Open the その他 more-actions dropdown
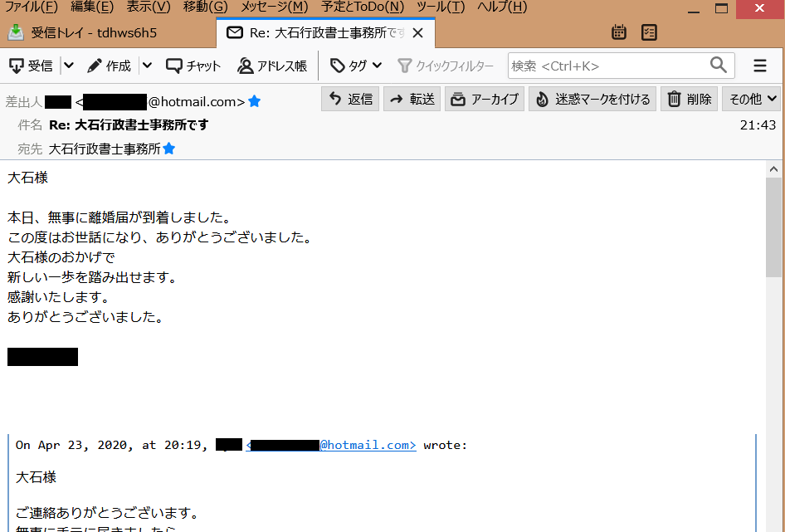Screen dimensions: 785x532 pyautogui.click(x=752, y=100)
